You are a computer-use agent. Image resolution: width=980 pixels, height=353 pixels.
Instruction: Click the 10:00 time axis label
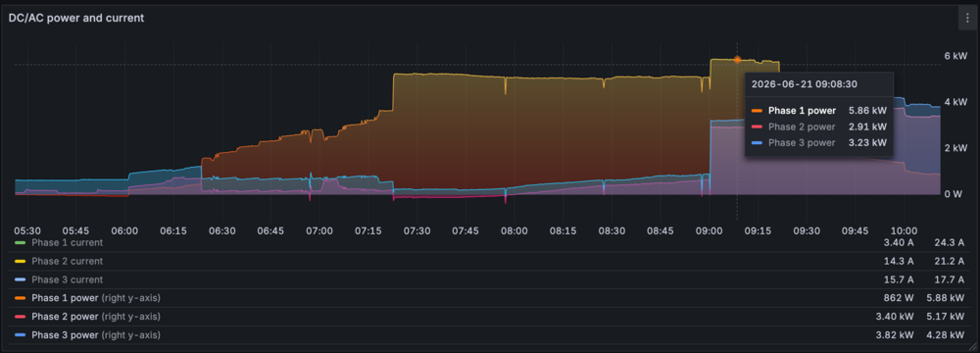coord(905,231)
